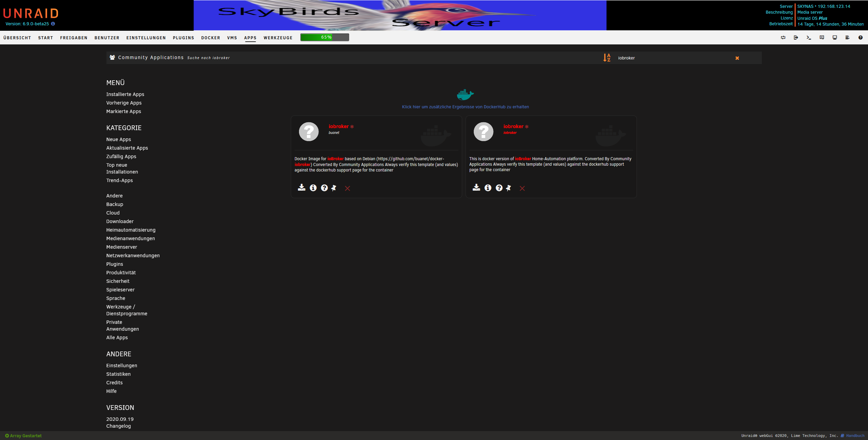The height and width of the screenshot is (440, 868).
Task: Click the buanet iobroker app title
Action: (x=339, y=126)
